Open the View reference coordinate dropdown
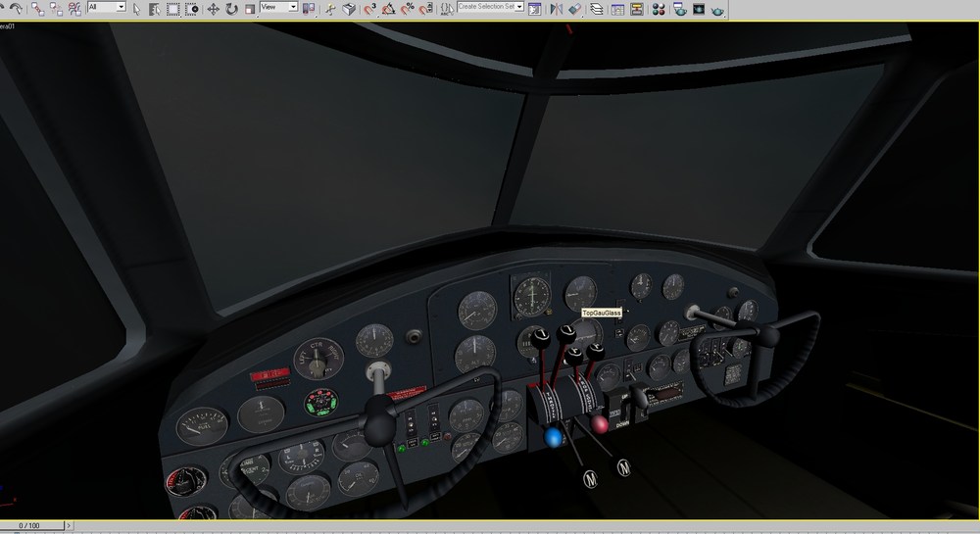The image size is (980, 534). pyautogui.click(x=278, y=7)
